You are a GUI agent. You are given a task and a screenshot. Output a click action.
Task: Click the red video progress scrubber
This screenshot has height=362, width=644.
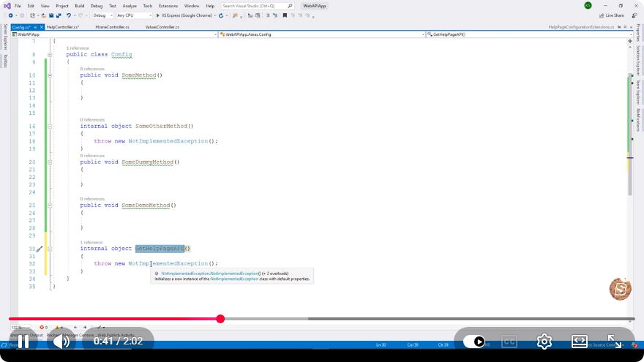(x=220, y=319)
